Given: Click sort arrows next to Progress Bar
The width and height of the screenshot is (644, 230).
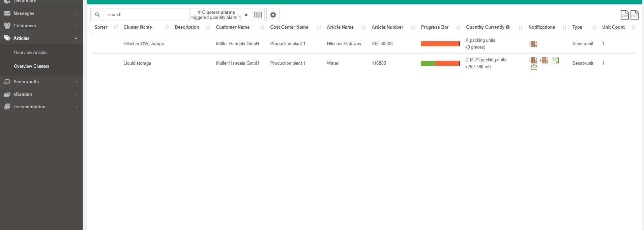Looking at the screenshot, I should (458, 27).
